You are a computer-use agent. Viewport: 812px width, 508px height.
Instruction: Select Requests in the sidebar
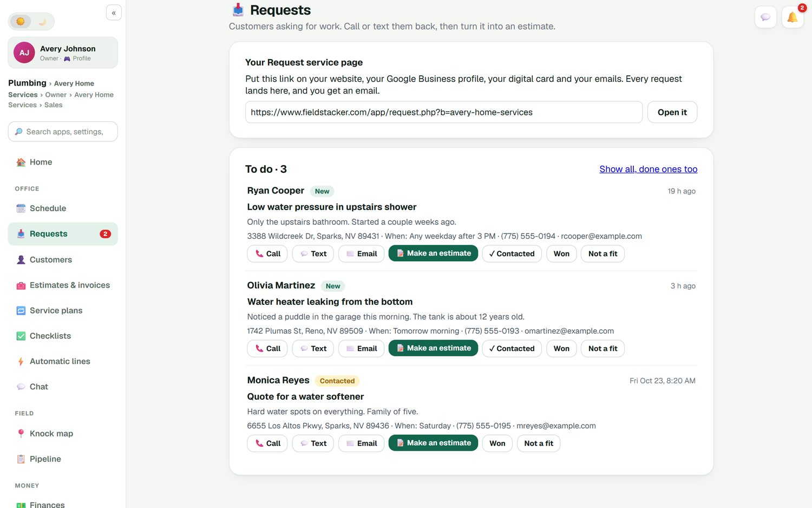point(63,234)
